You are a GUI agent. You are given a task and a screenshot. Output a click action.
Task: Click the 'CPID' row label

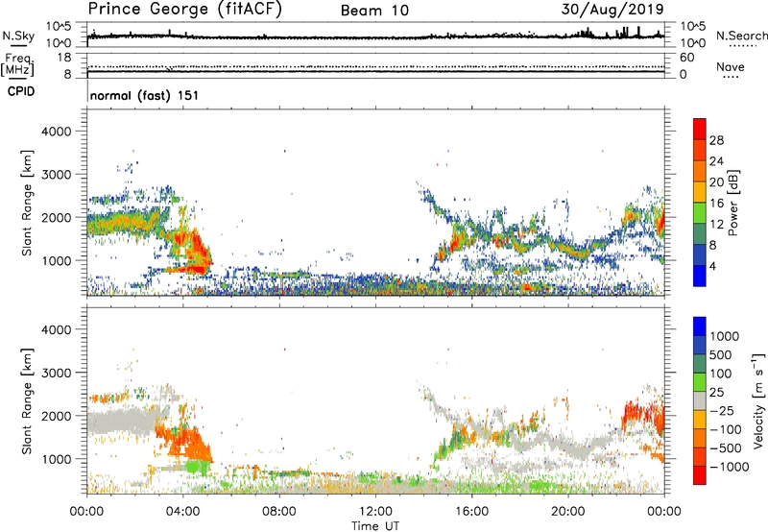click(x=21, y=91)
